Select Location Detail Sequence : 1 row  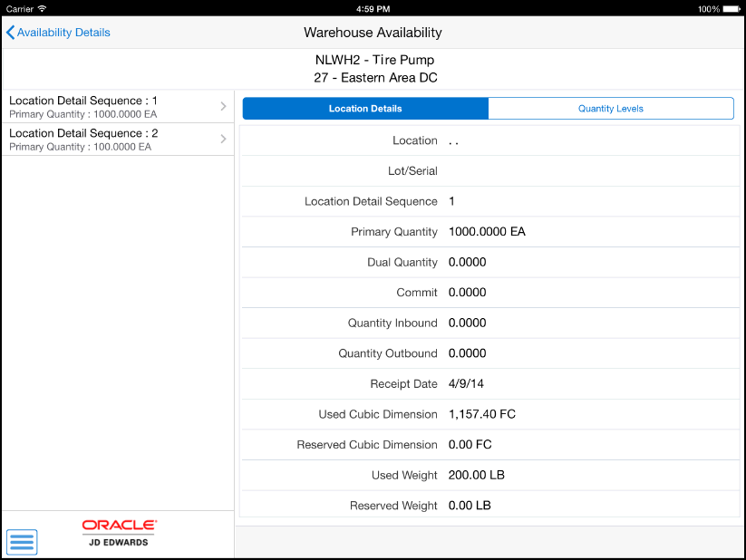pyautogui.click(x=118, y=107)
